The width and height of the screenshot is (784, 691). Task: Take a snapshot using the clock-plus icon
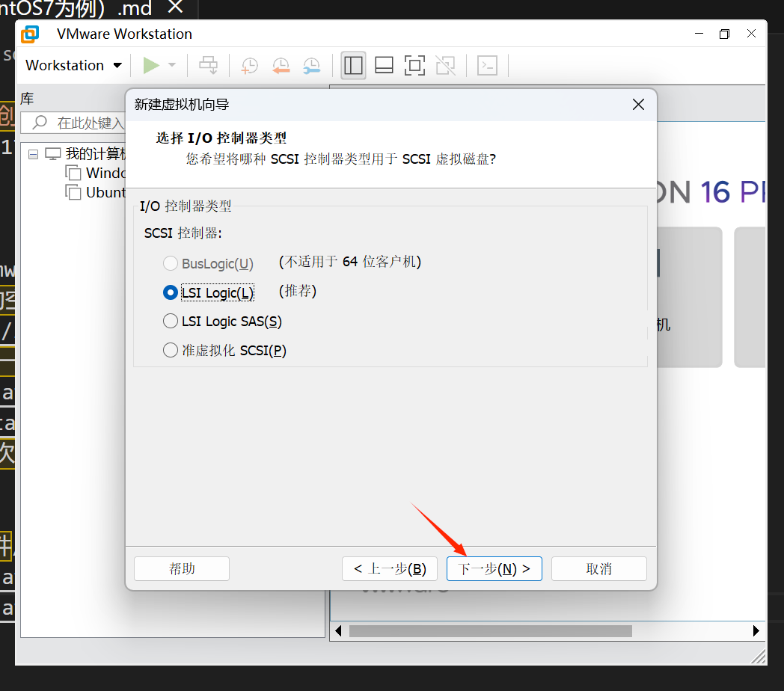pos(249,66)
